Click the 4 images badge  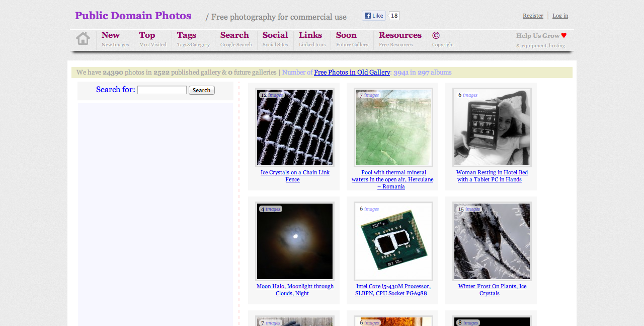tap(271, 209)
